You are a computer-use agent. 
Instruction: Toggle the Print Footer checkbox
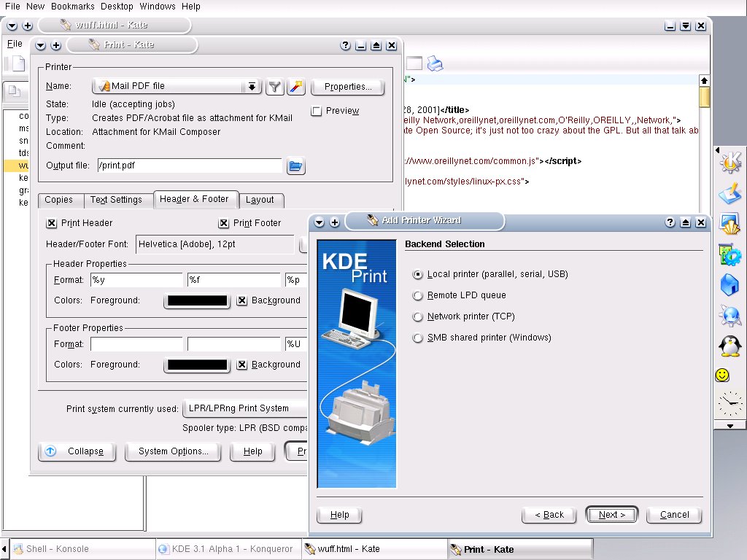[223, 223]
